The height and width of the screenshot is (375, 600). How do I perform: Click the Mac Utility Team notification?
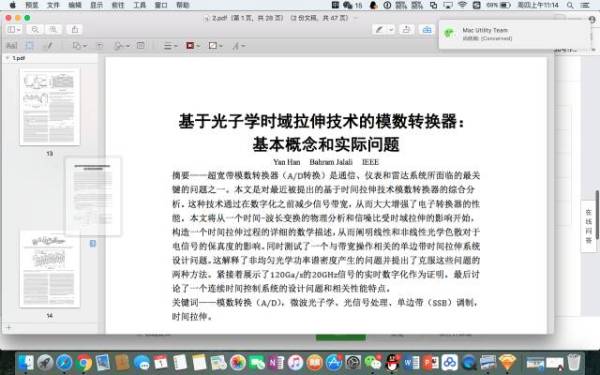coord(515,34)
